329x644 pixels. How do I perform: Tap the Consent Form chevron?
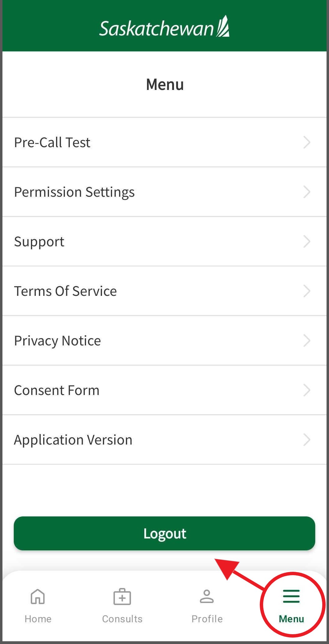pos(307,390)
